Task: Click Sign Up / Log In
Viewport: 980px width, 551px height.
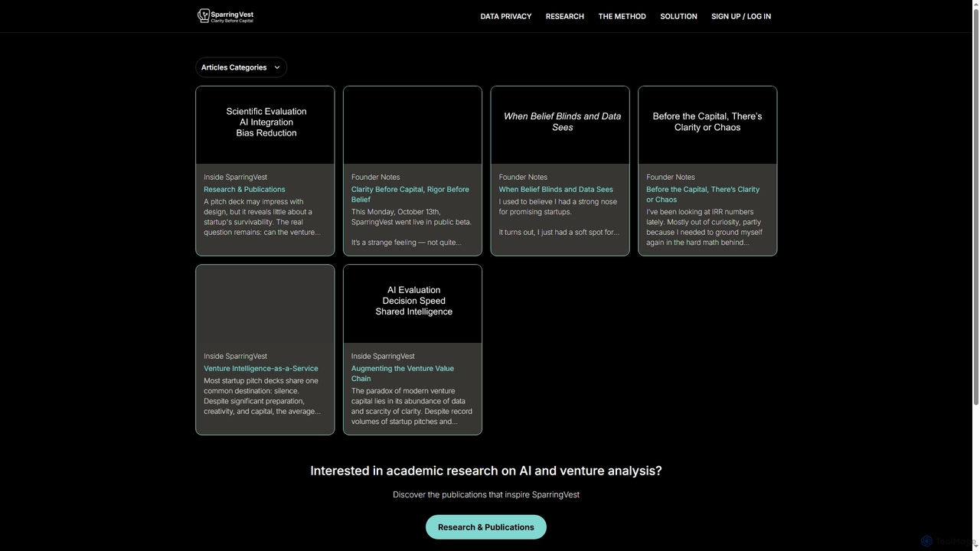Action: click(741, 16)
